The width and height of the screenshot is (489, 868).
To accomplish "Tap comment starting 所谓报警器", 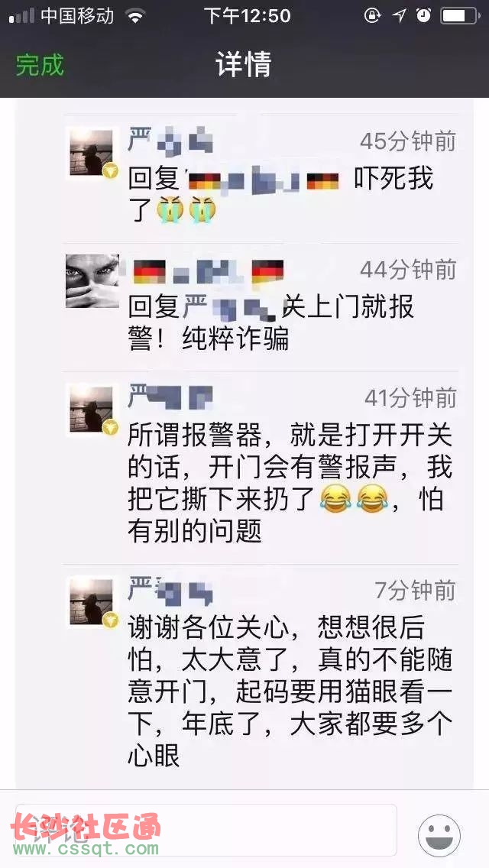I will (290, 483).
